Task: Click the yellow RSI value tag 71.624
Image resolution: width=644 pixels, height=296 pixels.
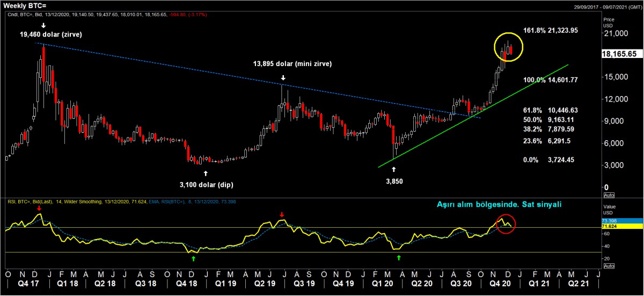Action: [x=621, y=227]
